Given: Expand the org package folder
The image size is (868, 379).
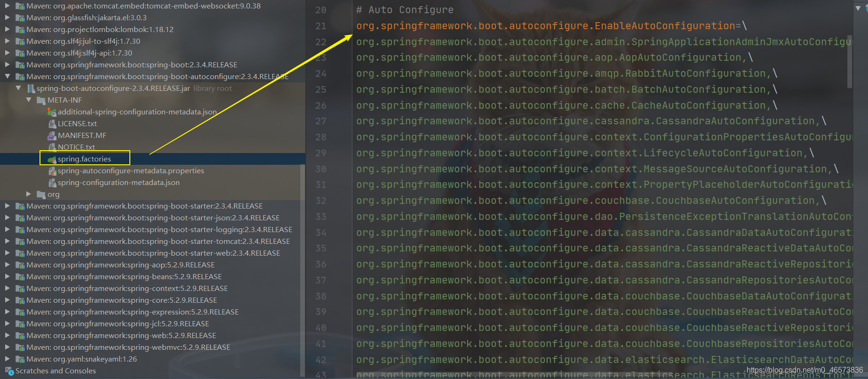Looking at the screenshot, I should (x=29, y=194).
